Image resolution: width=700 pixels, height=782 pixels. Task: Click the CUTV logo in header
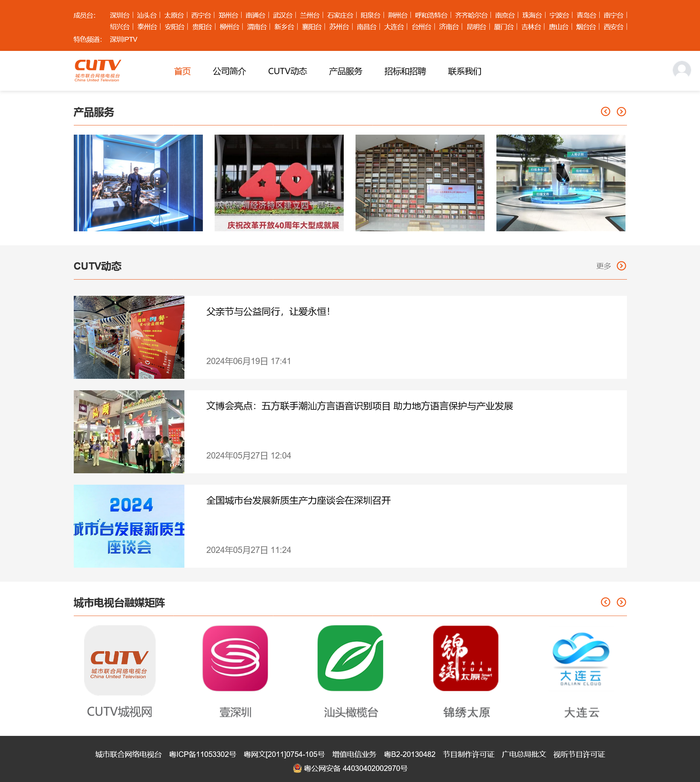click(98, 71)
